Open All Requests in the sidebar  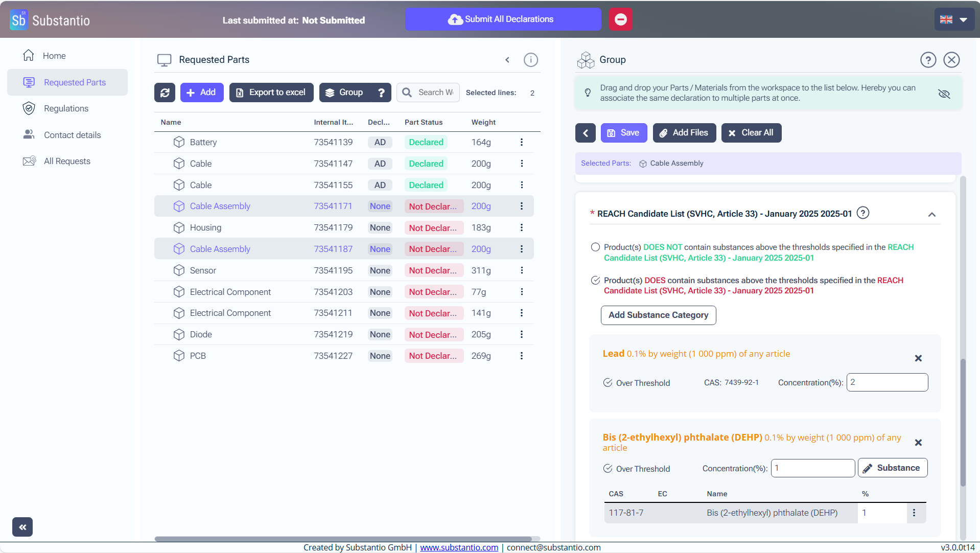click(x=67, y=161)
